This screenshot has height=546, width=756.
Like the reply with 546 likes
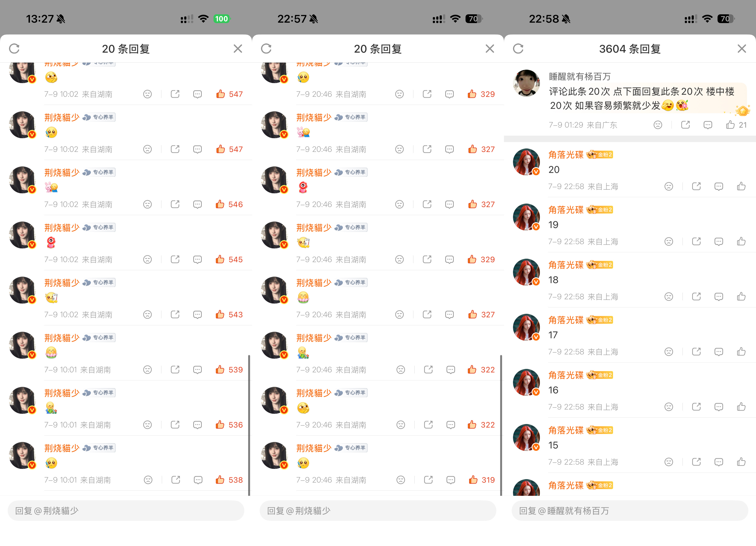(x=220, y=204)
